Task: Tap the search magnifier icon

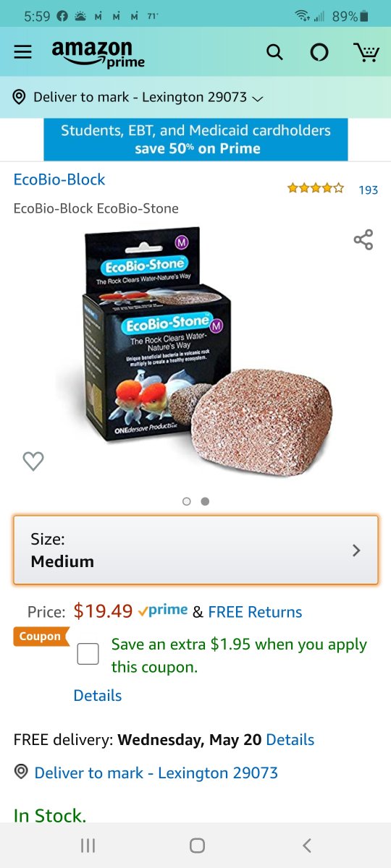Action: [x=274, y=52]
